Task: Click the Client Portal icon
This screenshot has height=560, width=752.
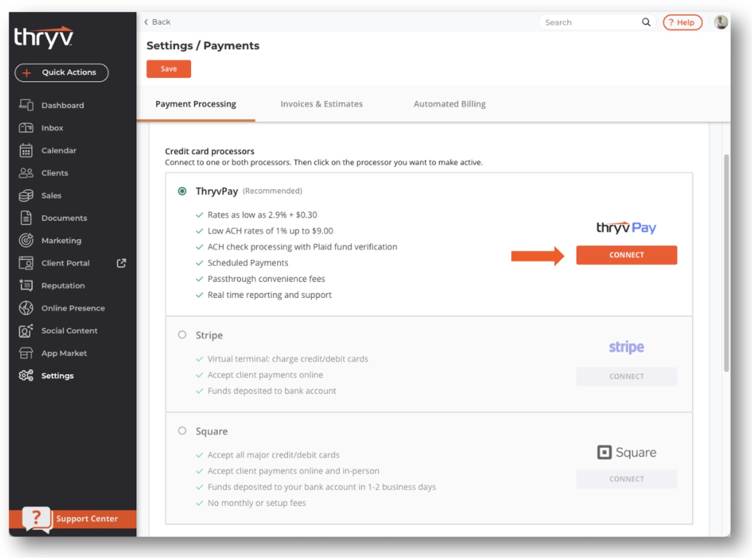Action: click(x=26, y=263)
